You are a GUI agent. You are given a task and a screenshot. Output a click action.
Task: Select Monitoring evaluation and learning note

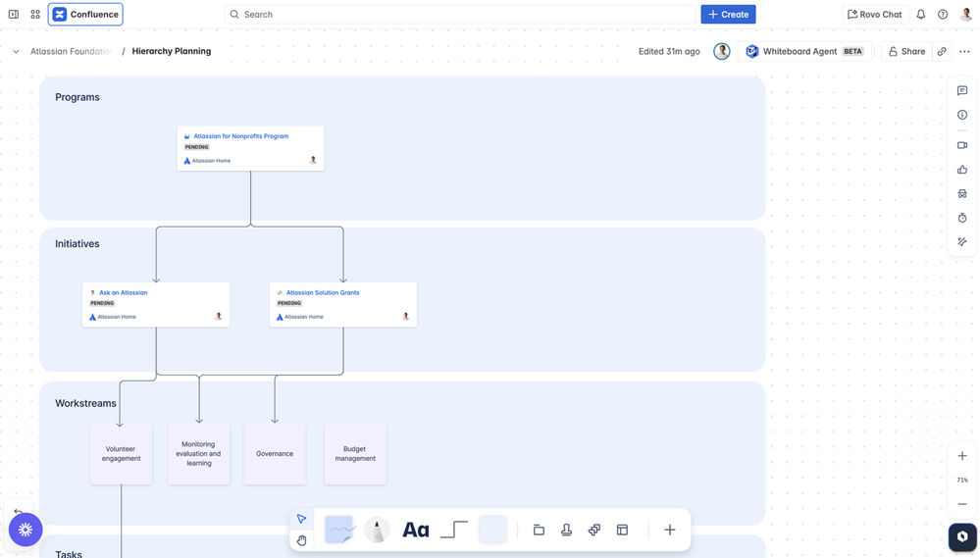199,454
